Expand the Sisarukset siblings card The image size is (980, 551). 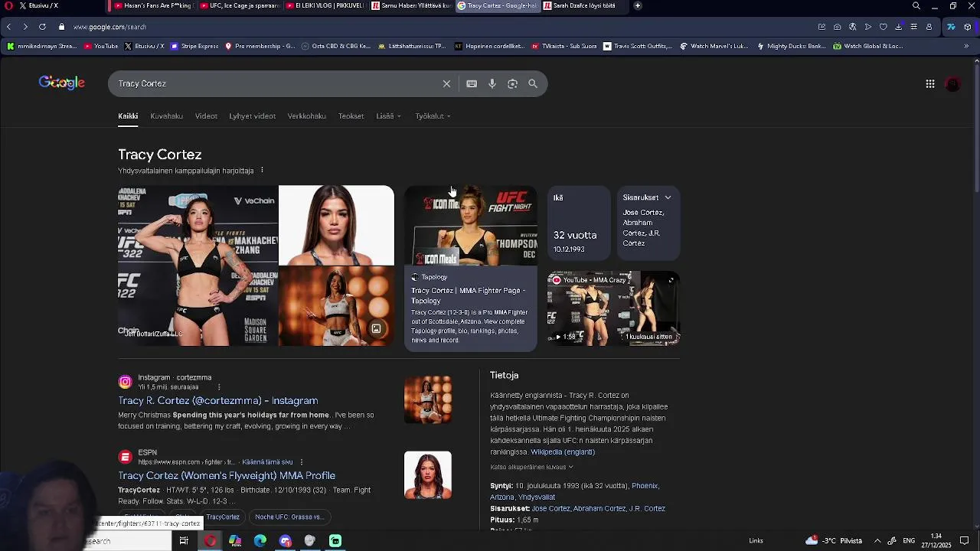click(x=668, y=197)
